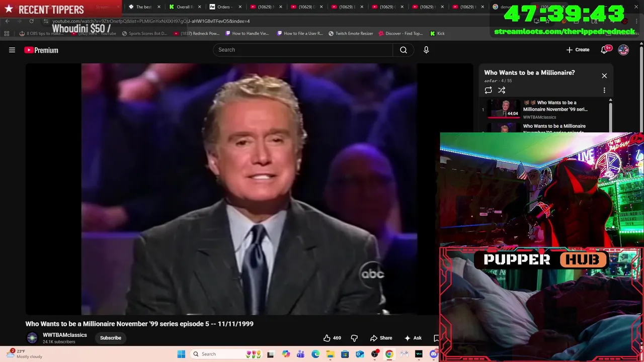644x362 pixels.
Task: Close the Who Wants to be a Millionaire playlist panel
Action: coord(604,76)
